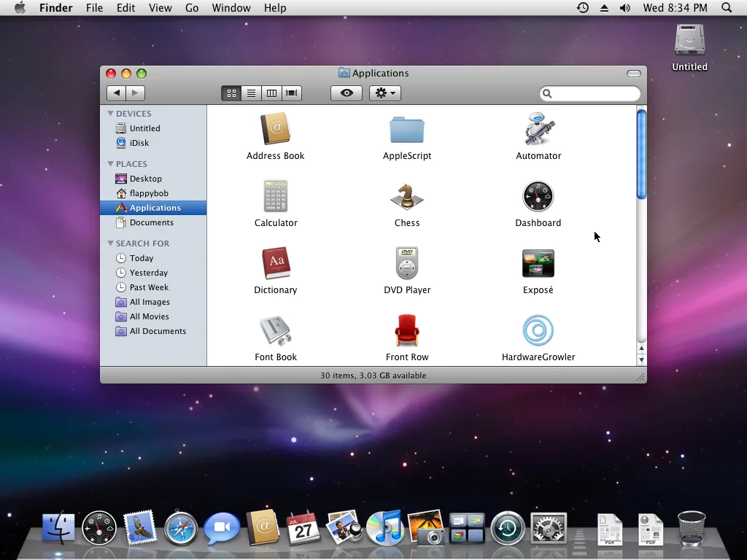Open the Go menu
The width and height of the screenshot is (747, 560).
192,7
